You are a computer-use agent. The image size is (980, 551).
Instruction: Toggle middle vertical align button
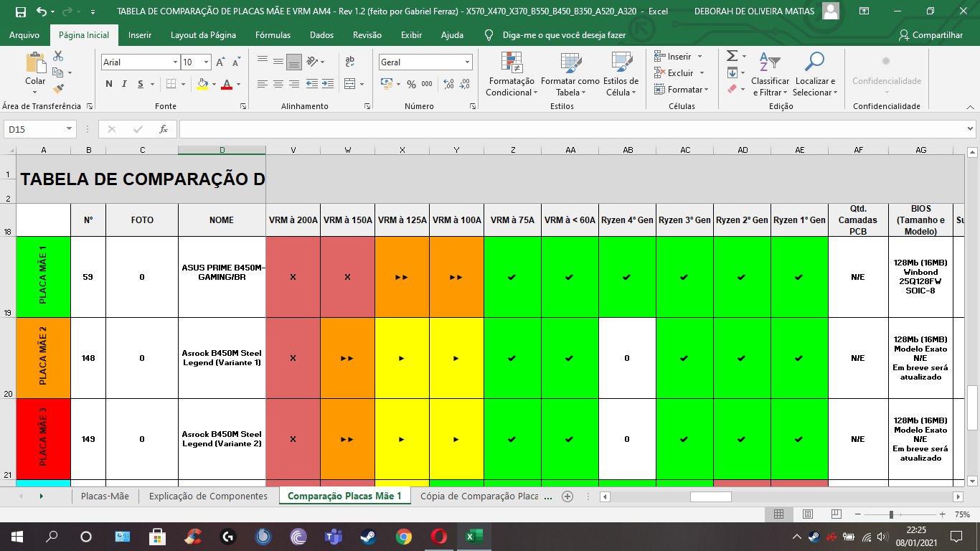278,62
